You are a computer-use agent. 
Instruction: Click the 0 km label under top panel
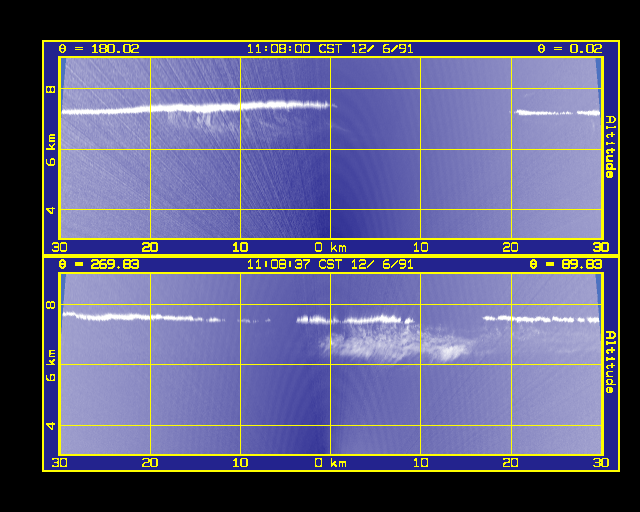click(330, 247)
